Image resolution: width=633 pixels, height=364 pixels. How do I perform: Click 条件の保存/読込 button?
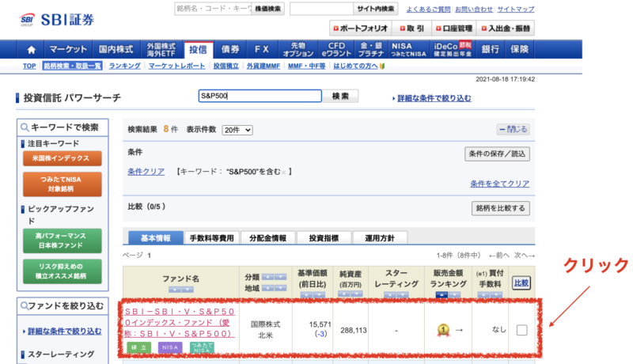point(497,154)
